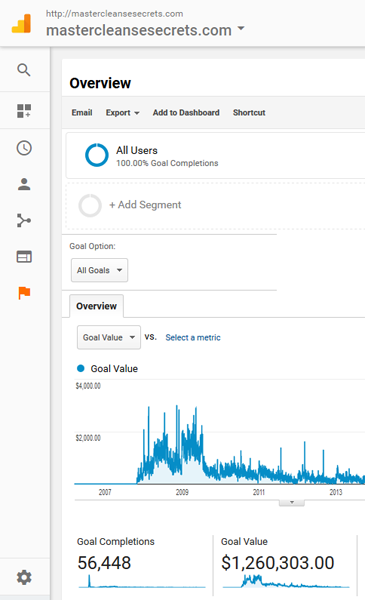Click the Email button
Screen dimensions: 365x600
click(82, 112)
